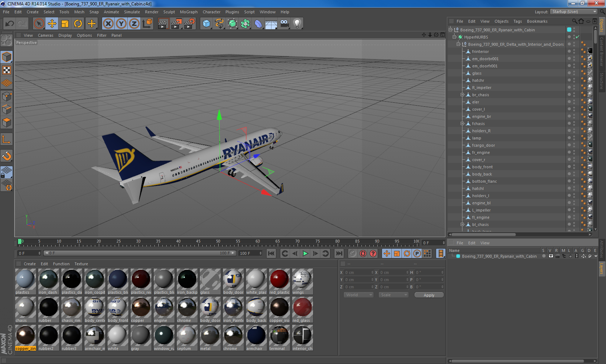Activate the Rotate tool
The height and width of the screenshot is (364, 606).
(x=78, y=24)
